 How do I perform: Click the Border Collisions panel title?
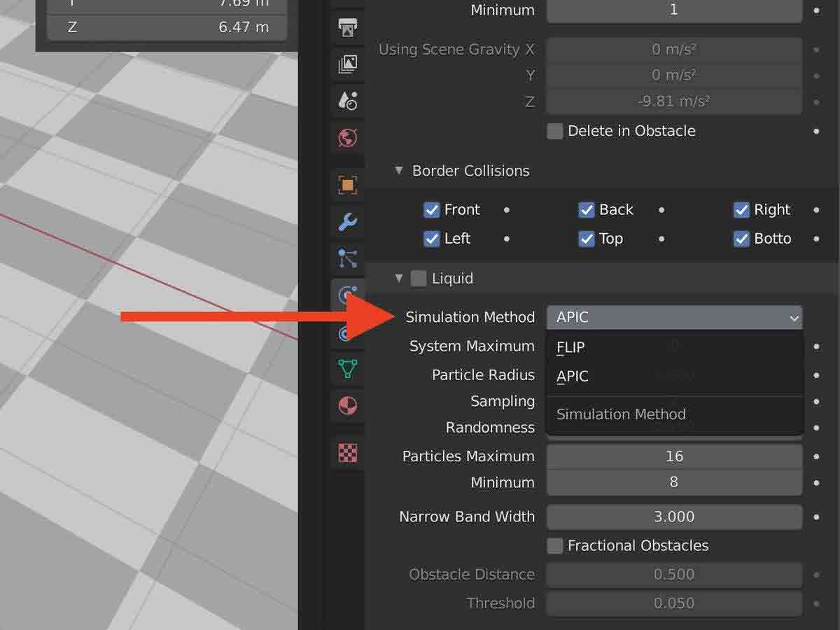[471, 171]
